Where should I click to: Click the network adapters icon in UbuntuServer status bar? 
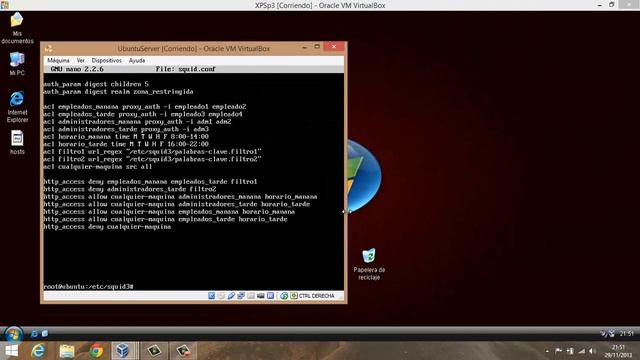coord(241,296)
